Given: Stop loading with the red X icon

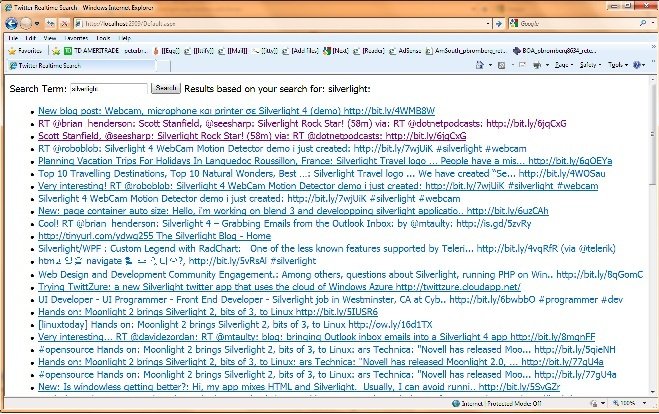Looking at the screenshot, I should (x=64, y=24).
